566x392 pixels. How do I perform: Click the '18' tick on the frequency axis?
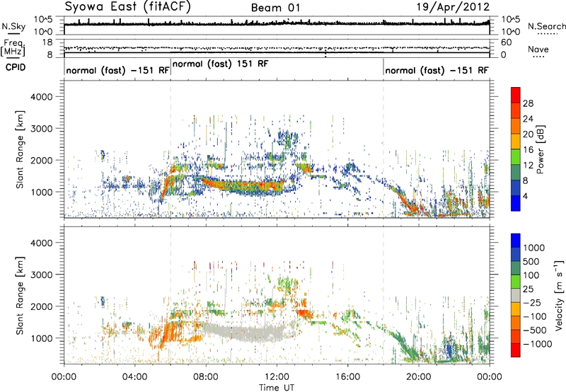[x=47, y=42]
